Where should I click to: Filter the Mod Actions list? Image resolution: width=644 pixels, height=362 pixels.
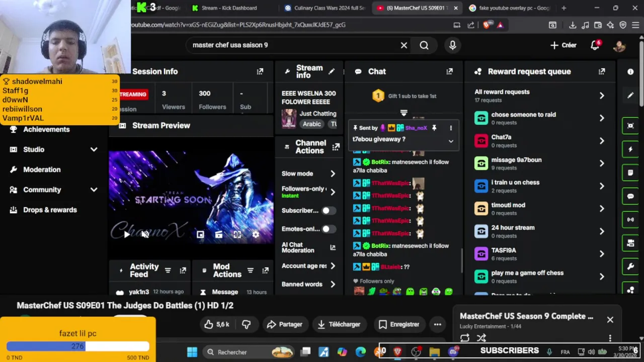250,270
